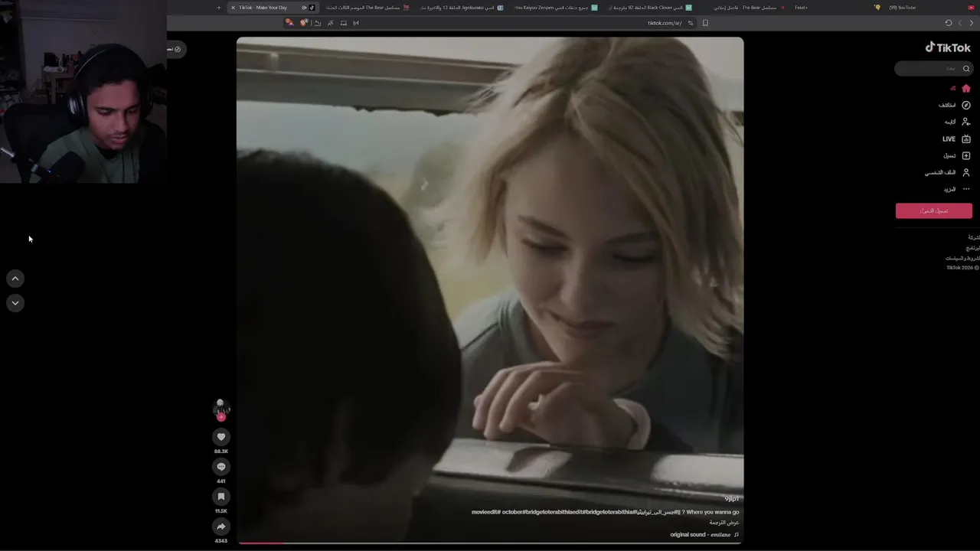Focus the TikTok search field
This screenshot has width=980, height=551.
point(933,69)
